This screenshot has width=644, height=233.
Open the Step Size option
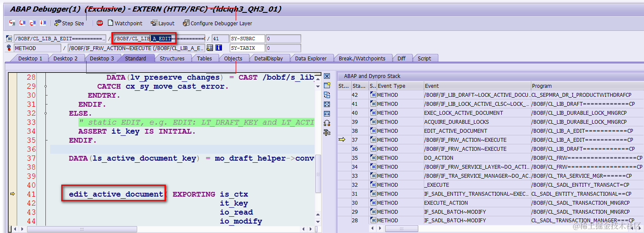click(x=69, y=23)
